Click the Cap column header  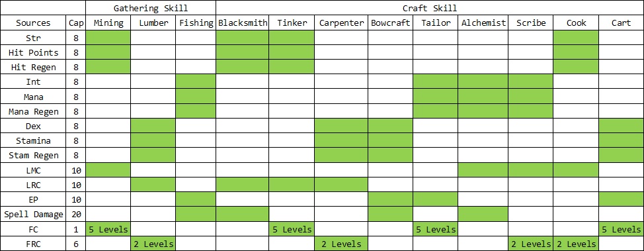point(76,23)
